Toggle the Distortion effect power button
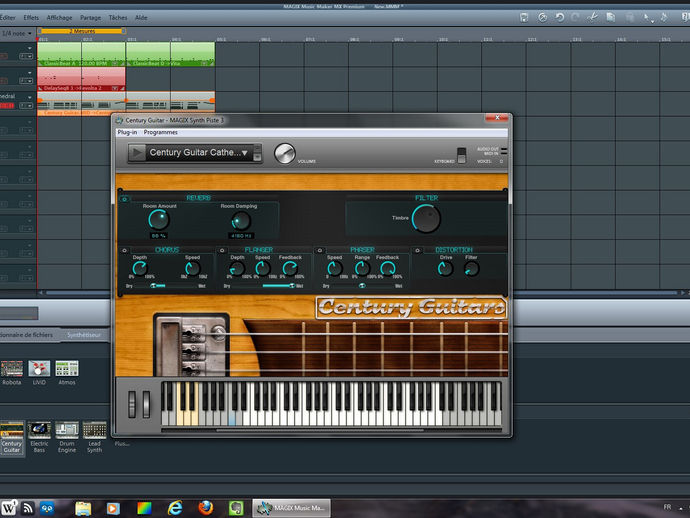Screen dimensions: 690x518 417,250
